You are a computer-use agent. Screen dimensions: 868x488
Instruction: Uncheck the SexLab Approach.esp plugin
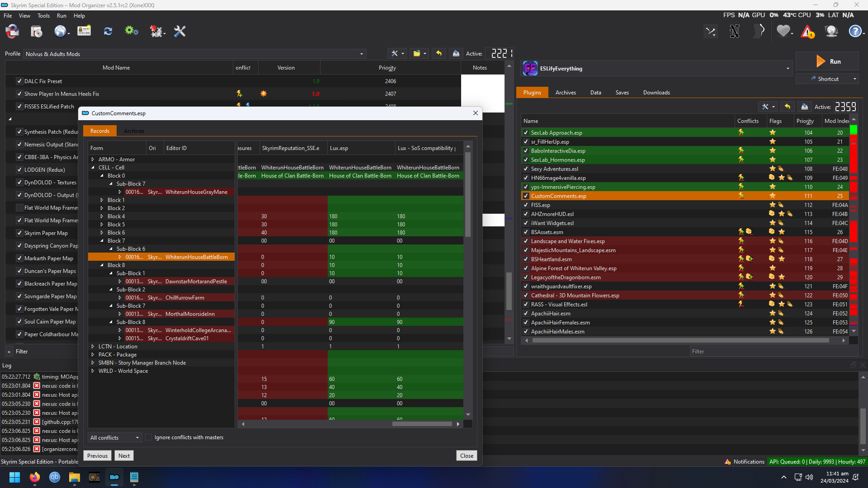526,133
